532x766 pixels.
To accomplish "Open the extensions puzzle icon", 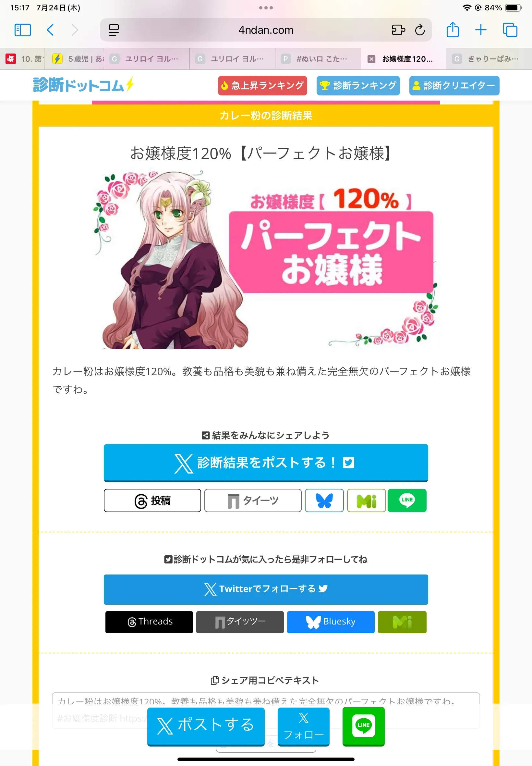I will 398,30.
